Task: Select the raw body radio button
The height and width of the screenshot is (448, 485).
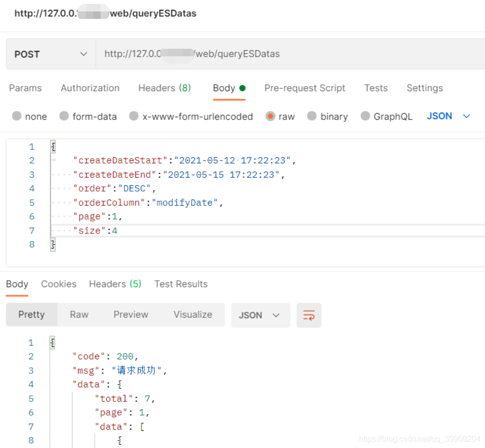Action: [270, 116]
